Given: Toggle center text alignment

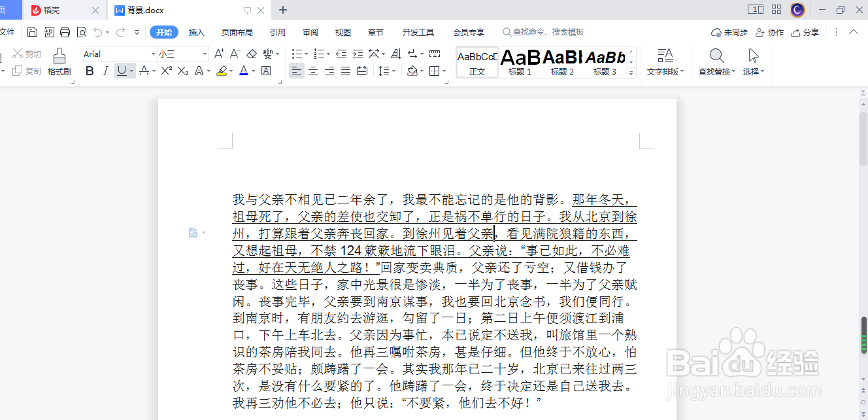Looking at the screenshot, I should 313,71.
